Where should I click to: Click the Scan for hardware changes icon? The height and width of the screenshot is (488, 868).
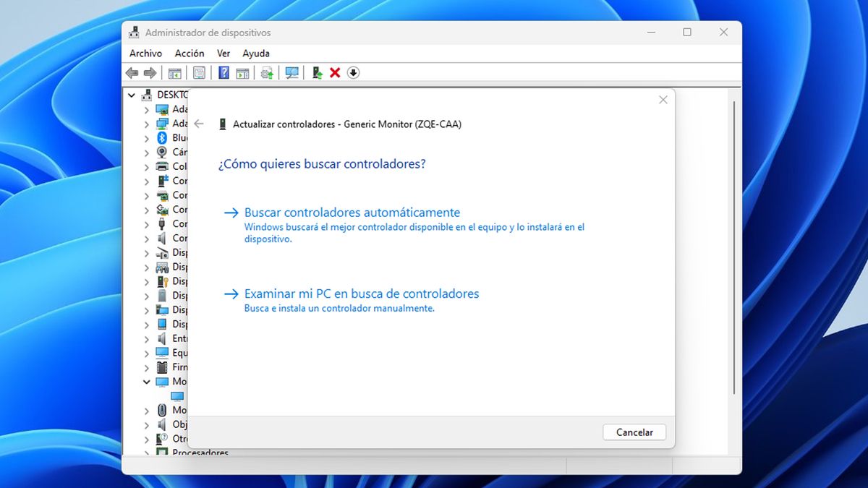pos(292,72)
